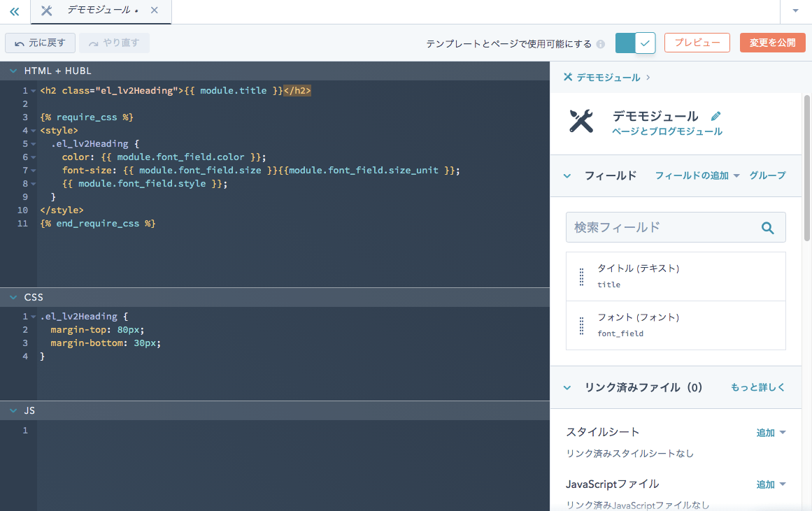This screenshot has height=511, width=812.
Task: Click the drag handle of タイトル field
Action: 581,277
